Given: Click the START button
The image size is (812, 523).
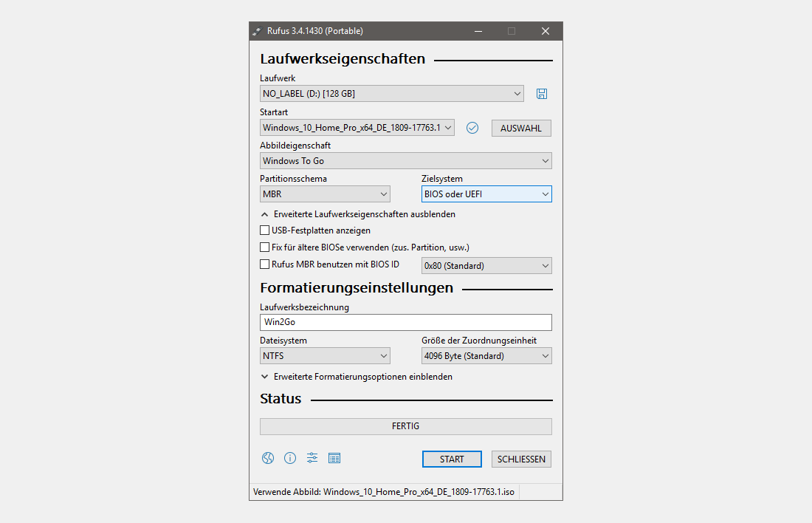Looking at the screenshot, I should click(452, 459).
